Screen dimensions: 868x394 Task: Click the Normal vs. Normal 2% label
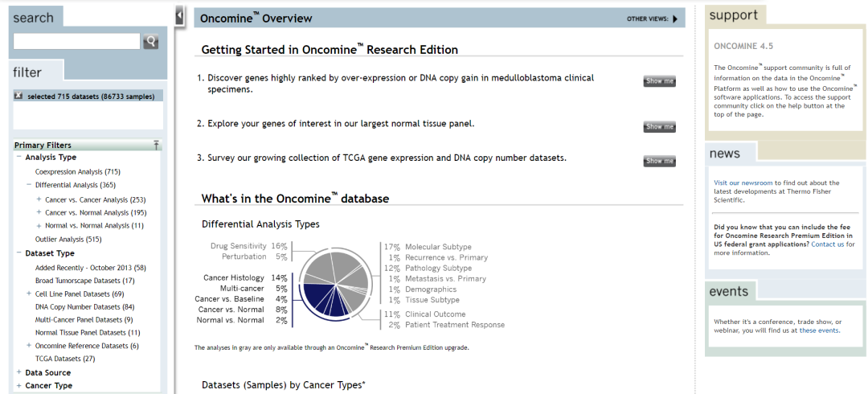[x=242, y=320]
